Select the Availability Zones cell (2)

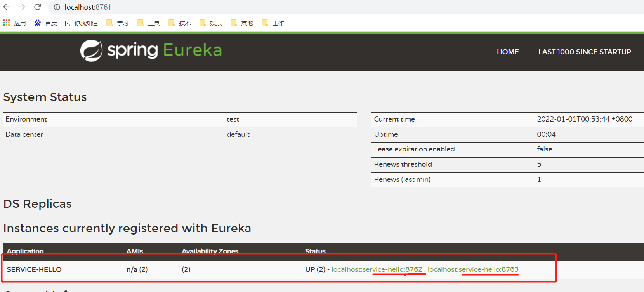tap(186, 269)
